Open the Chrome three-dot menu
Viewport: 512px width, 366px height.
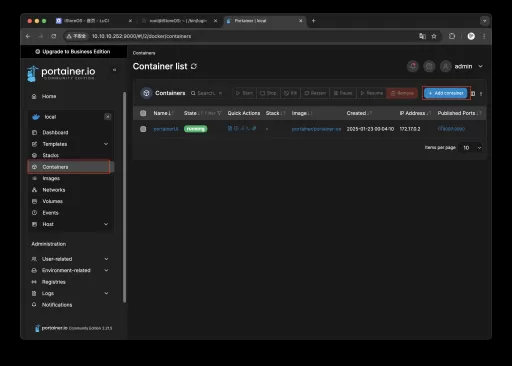coord(484,36)
